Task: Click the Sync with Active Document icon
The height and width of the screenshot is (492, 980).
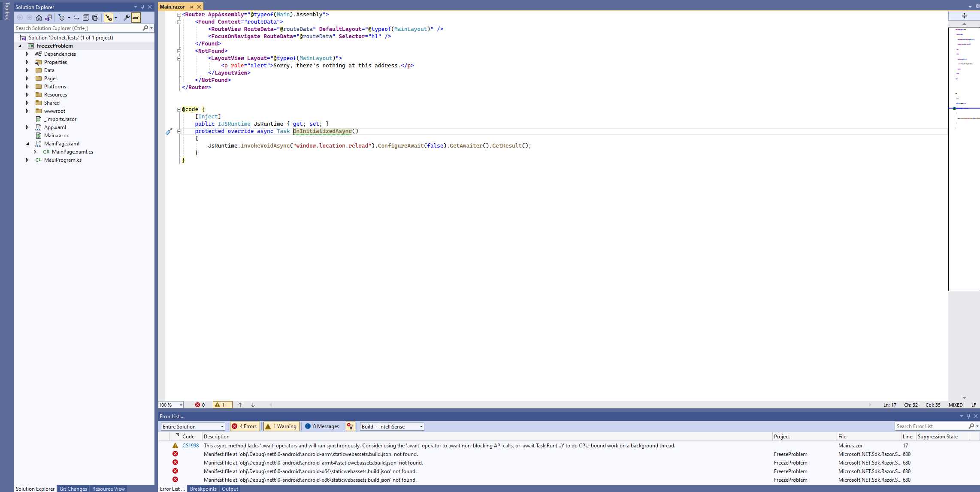Action: [x=77, y=18]
